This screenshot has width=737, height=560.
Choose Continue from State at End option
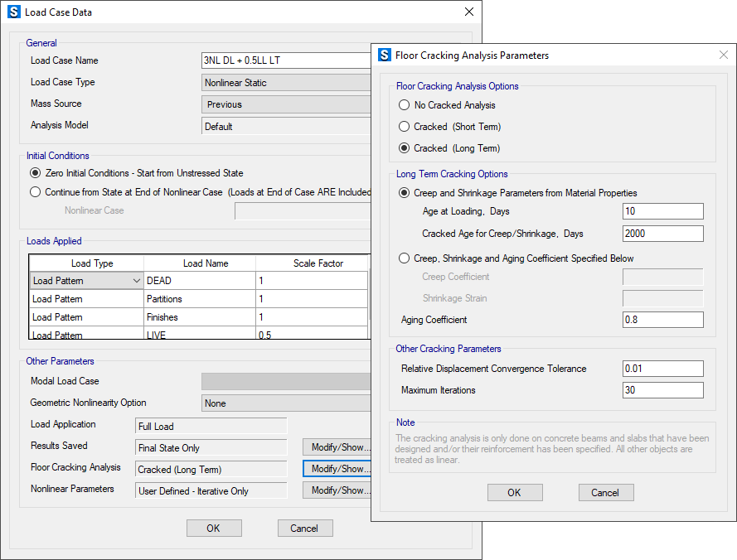pos(35,191)
